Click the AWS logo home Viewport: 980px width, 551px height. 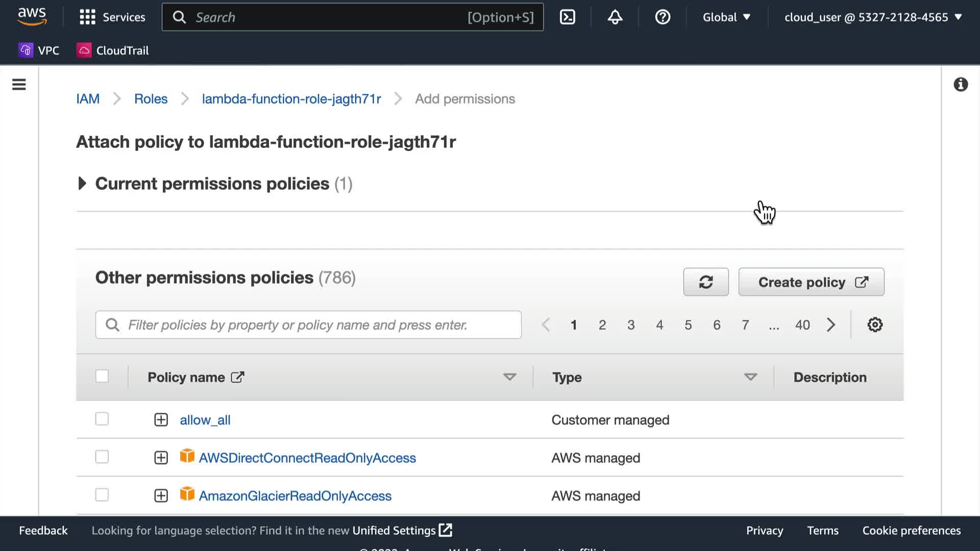32,16
